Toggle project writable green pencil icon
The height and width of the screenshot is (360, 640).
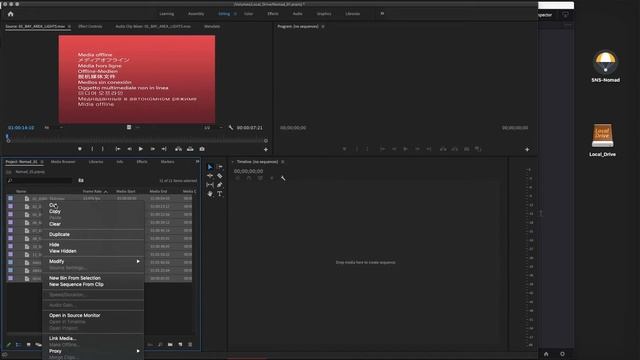9,344
